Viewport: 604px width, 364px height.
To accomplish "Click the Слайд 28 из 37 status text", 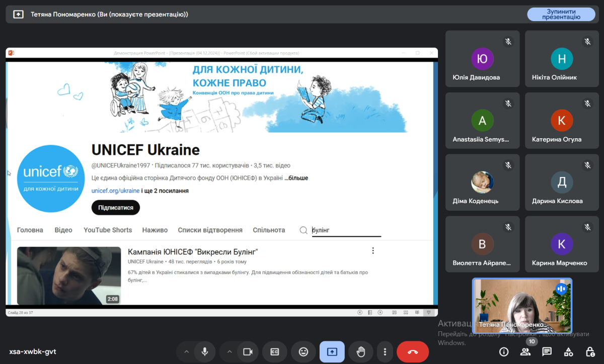I will (21, 313).
